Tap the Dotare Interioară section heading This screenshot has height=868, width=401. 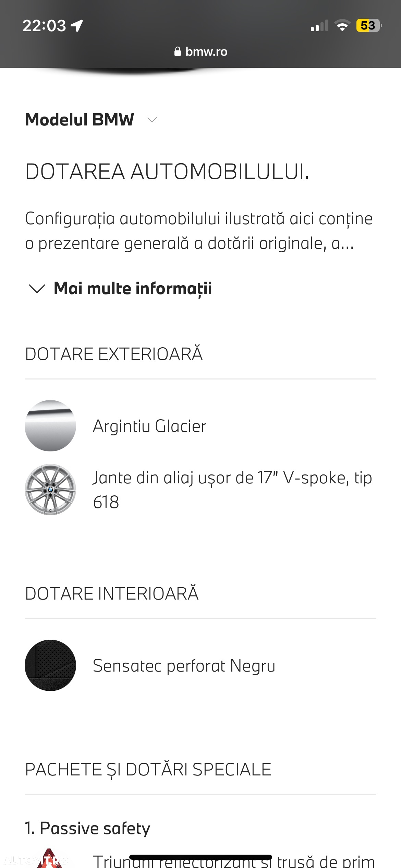click(112, 593)
